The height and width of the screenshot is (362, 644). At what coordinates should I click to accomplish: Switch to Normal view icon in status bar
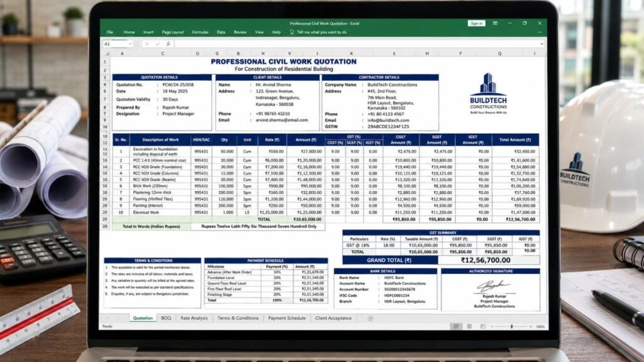pyautogui.click(x=455, y=326)
